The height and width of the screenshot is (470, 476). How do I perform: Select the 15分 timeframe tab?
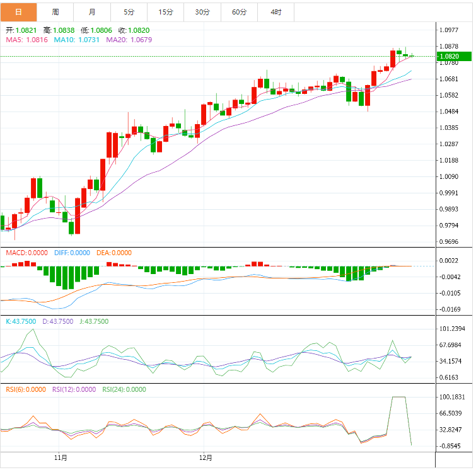click(166, 12)
